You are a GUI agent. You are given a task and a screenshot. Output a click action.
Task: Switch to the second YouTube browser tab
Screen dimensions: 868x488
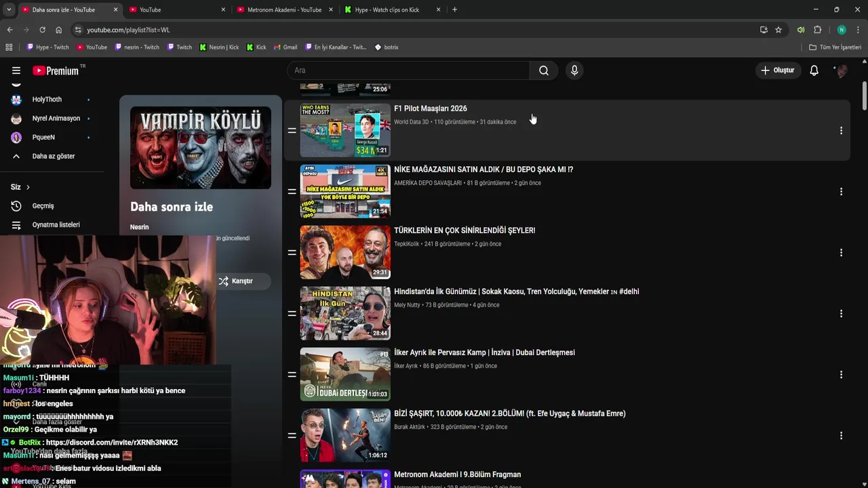pos(176,9)
